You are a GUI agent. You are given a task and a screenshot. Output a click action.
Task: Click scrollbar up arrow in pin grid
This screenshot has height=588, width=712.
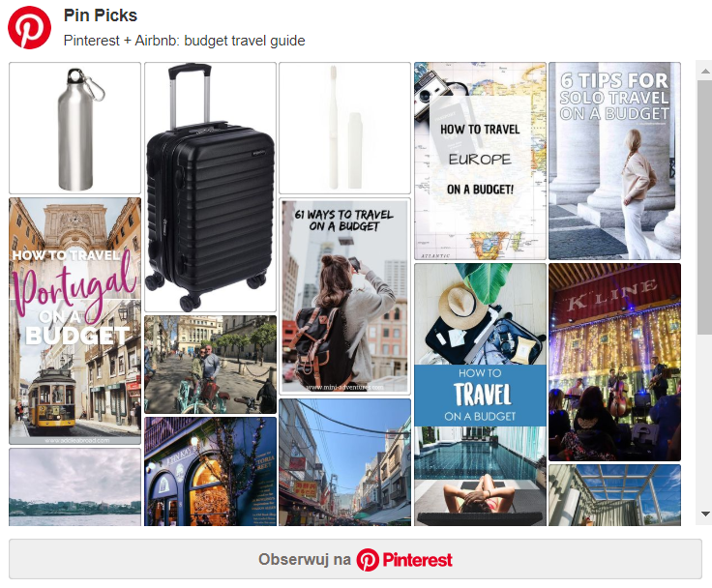[x=705, y=71]
